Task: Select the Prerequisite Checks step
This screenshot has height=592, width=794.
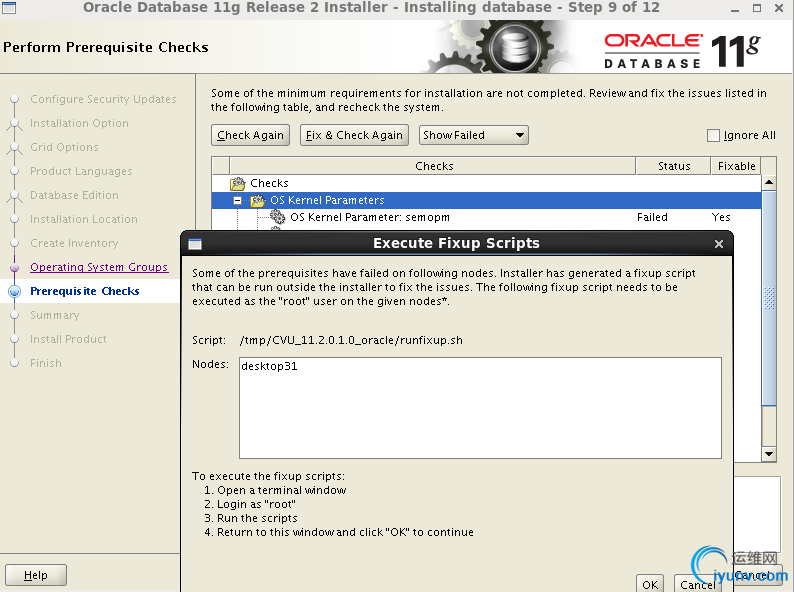Action: pos(85,291)
